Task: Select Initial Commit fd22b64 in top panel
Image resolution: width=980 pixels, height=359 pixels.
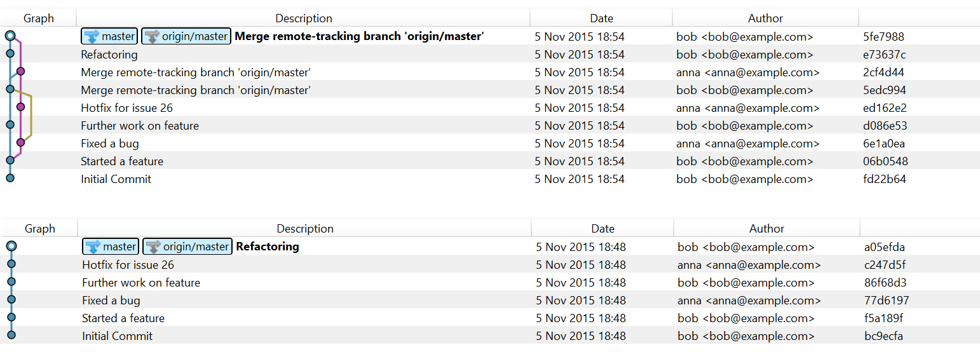Action: click(x=116, y=179)
